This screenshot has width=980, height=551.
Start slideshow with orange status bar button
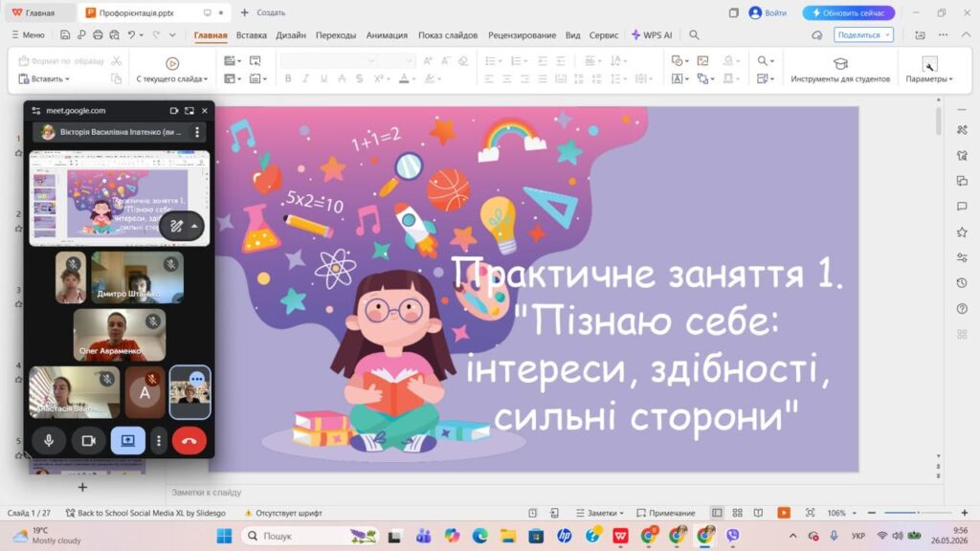[x=783, y=513]
